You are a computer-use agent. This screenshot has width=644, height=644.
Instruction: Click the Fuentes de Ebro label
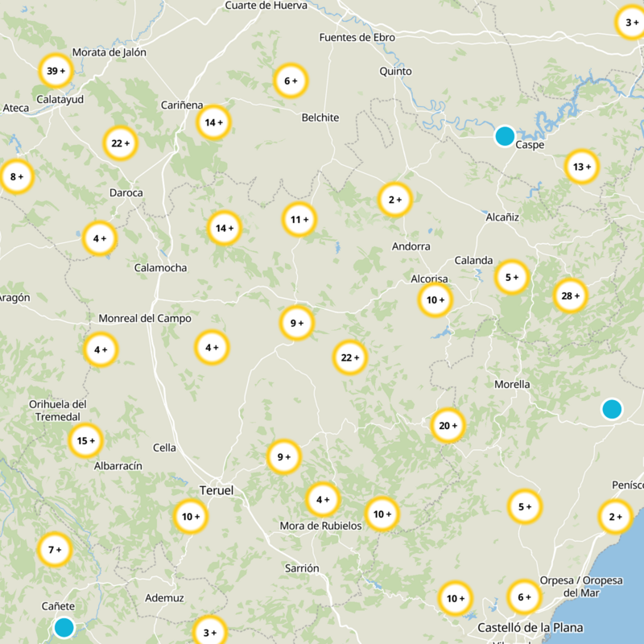357,37
